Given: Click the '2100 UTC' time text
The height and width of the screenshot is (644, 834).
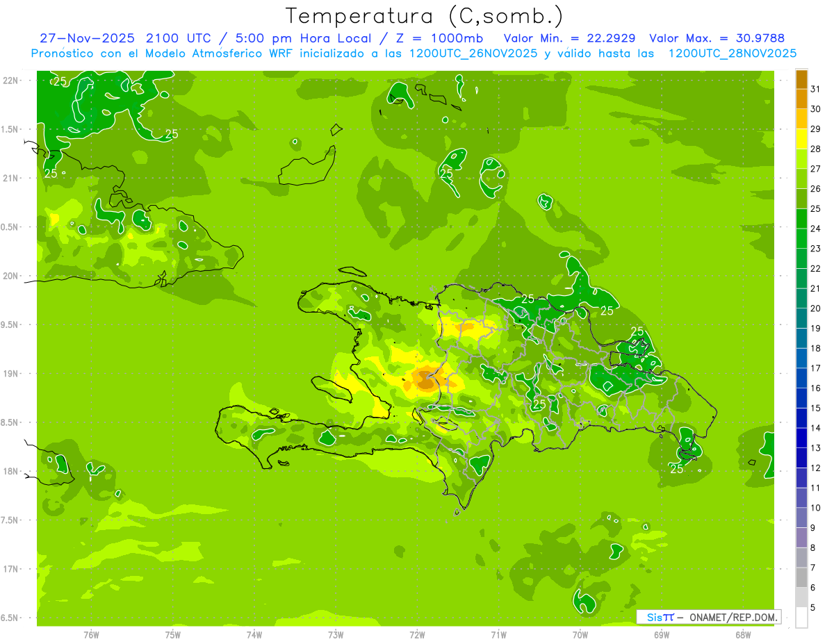Looking at the screenshot, I should pos(179,38).
